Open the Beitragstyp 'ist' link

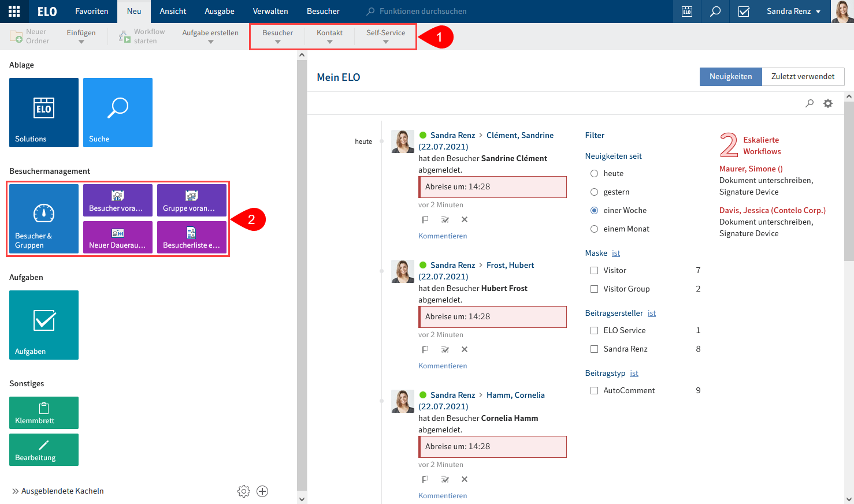(x=634, y=374)
